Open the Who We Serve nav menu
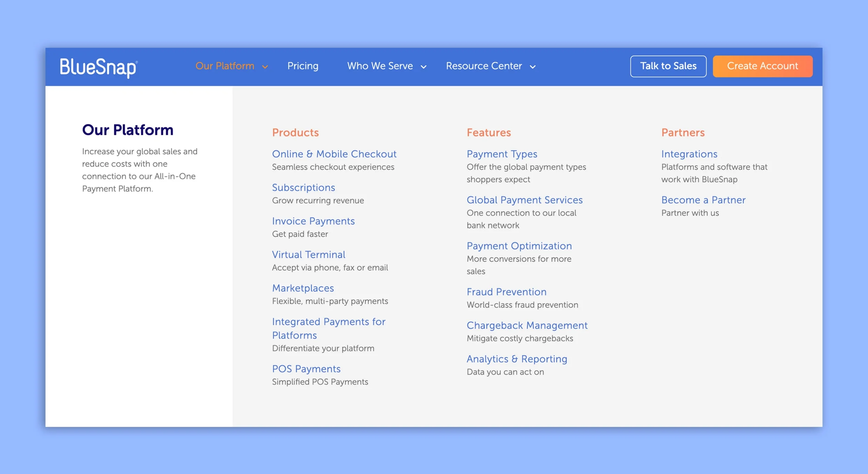The width and height of the screenshot is (868, 474). [x=380, y=66]
